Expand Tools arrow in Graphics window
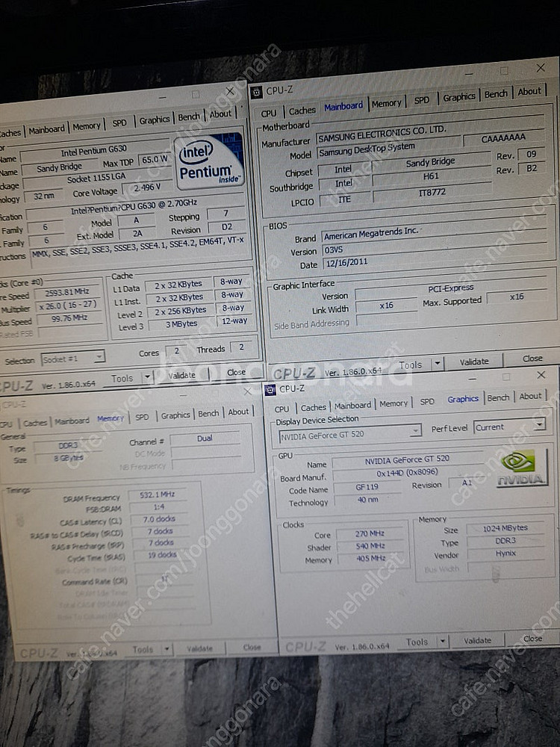The height and width of the screenshot is (747, 560). (443, 641)
